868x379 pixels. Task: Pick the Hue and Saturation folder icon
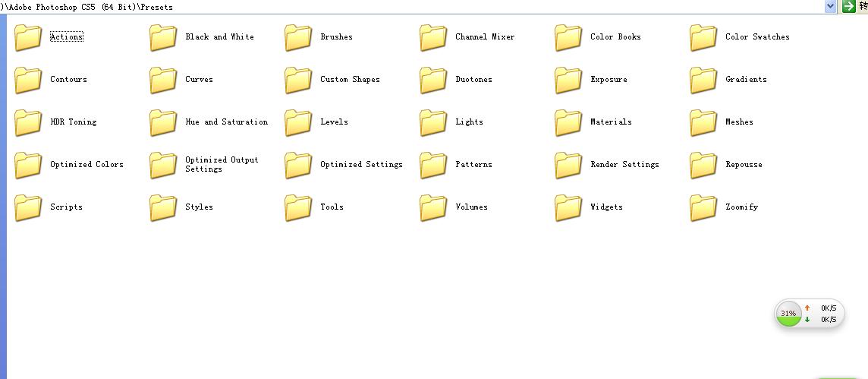163,123
